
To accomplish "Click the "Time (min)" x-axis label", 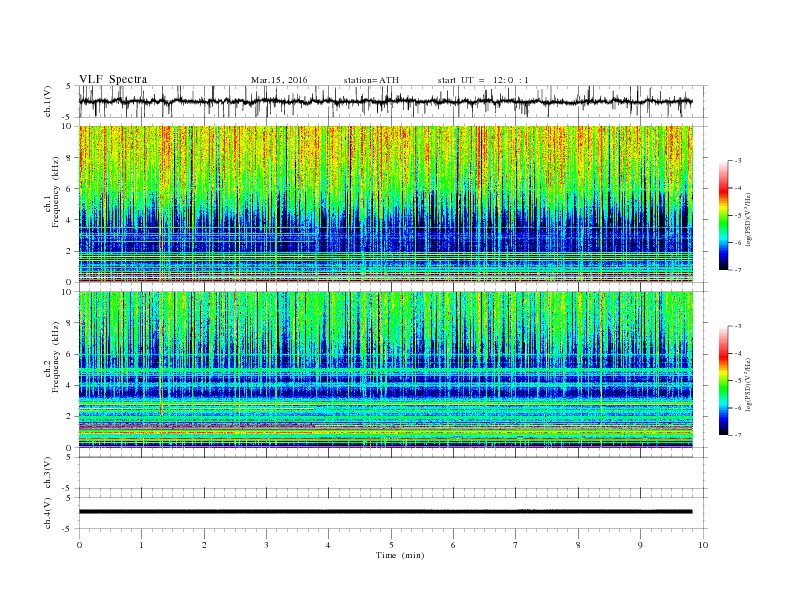I will tap(400, 555).
